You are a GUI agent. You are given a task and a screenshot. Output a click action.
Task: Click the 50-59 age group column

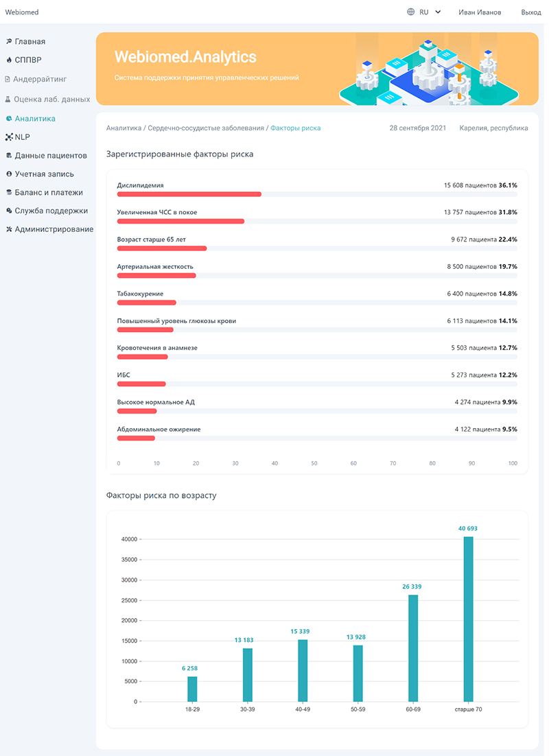tap(358, 674)
